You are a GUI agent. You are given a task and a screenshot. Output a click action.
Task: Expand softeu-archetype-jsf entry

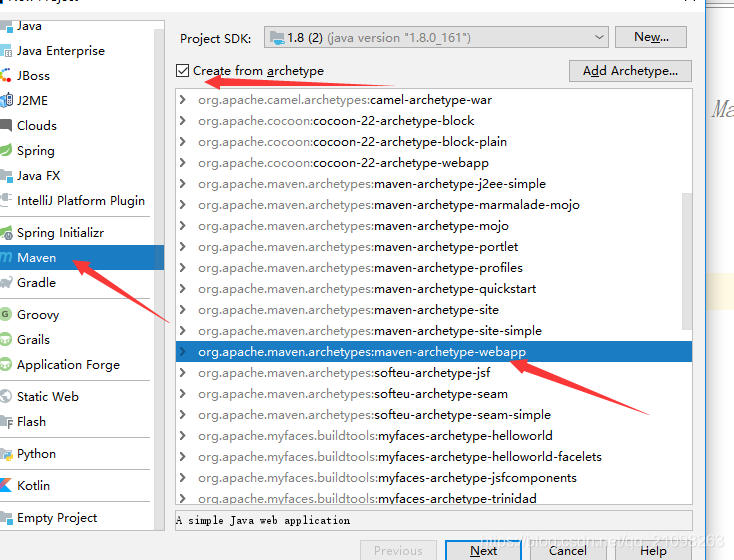[183, 373]
